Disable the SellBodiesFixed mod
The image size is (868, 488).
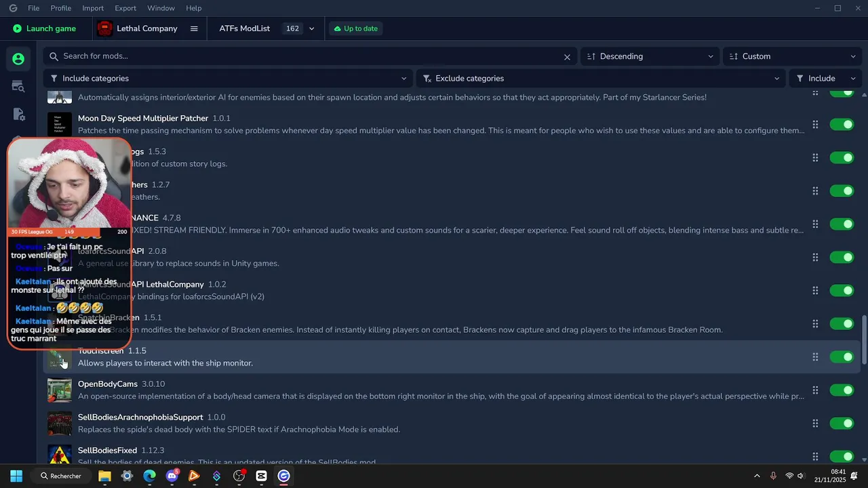pyautogui.click(x=842, y=457)
